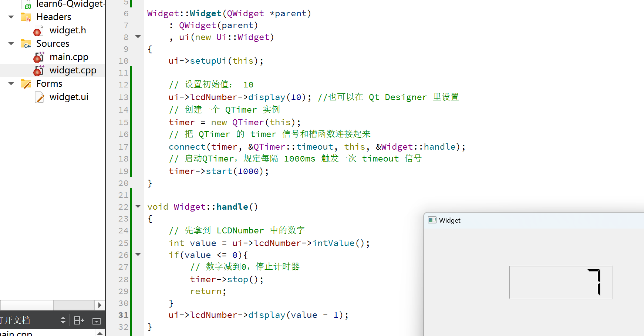
Task: Click the open documents list scroll-up arrow
Action: [100, 333]
